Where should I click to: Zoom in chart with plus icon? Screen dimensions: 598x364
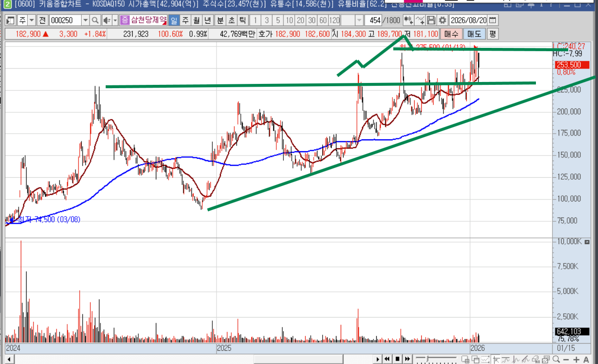(578, 359)
